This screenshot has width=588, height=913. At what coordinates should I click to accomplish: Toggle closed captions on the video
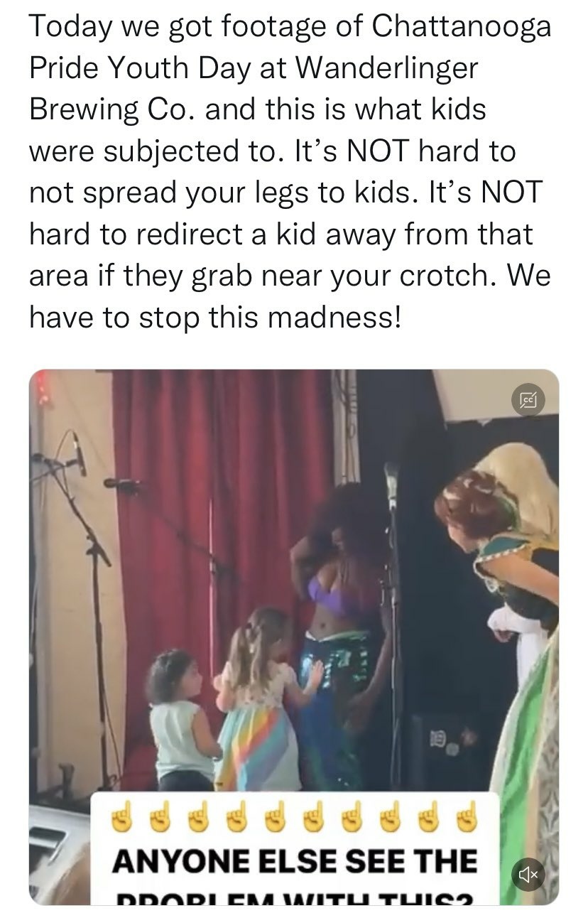pos(528,401)
